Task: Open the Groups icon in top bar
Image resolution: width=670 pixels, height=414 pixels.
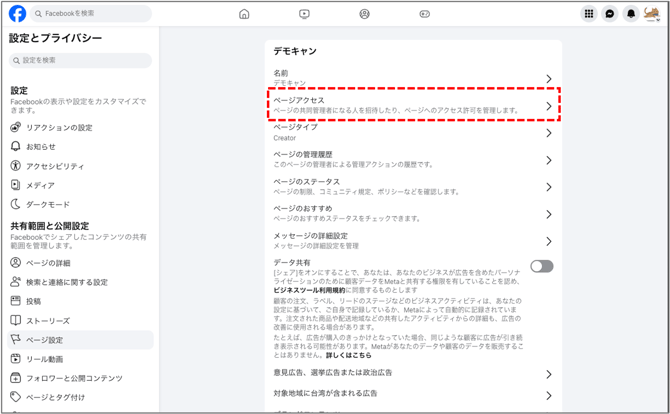Action: click(364, 14)
